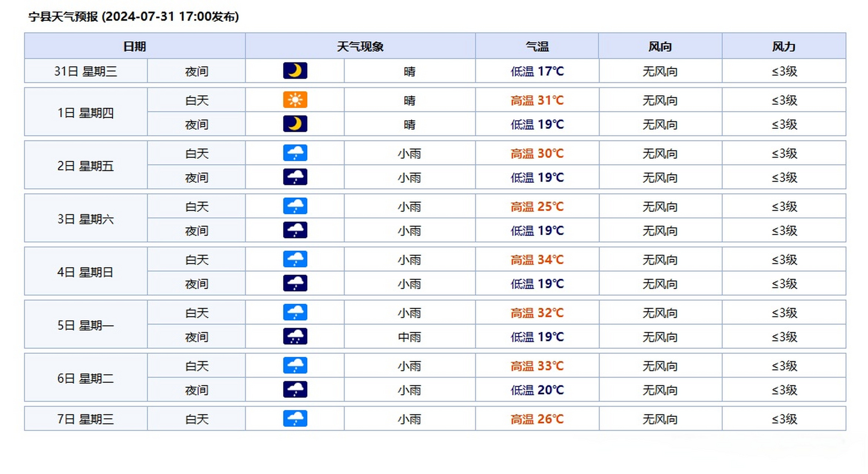Click the light rain icon for 6日 daytime

pyautogui.click(x=295, y=365)
